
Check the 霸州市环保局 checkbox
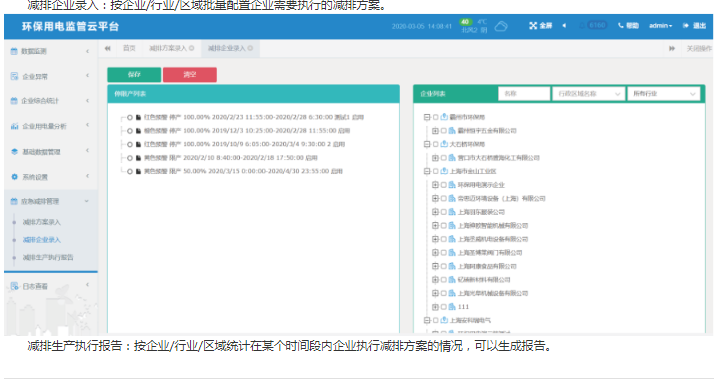(435, 117)
